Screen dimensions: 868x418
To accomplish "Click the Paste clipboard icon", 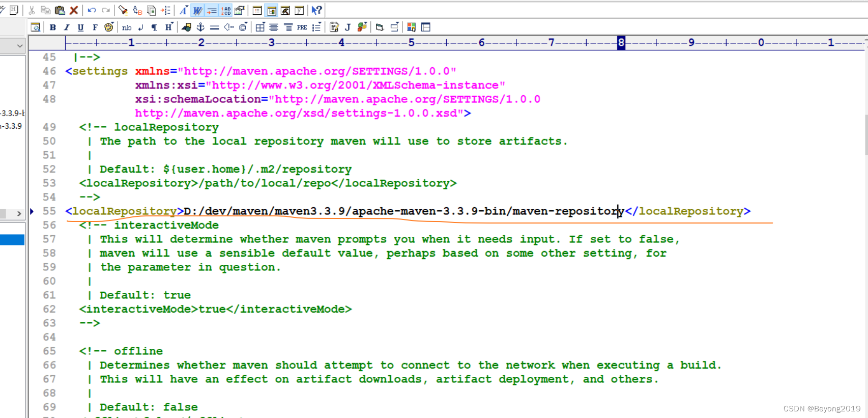I will coord(60,10).
